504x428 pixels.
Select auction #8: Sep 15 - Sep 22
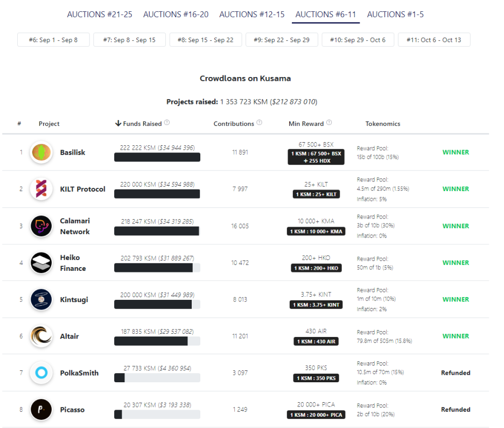pos(206,40)
